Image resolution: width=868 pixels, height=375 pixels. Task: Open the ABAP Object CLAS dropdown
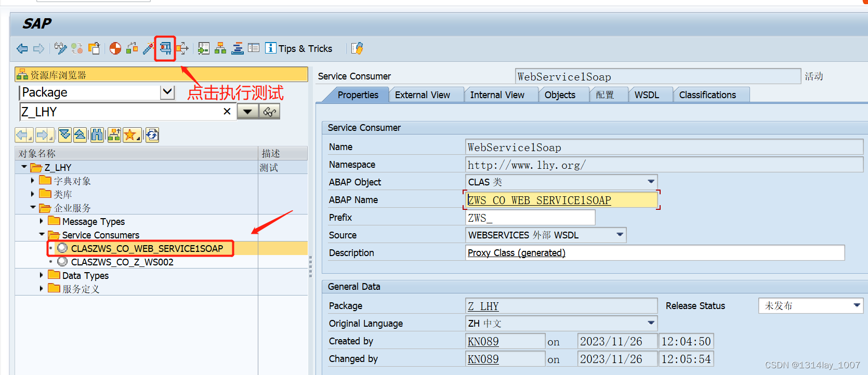click(651, 182)
